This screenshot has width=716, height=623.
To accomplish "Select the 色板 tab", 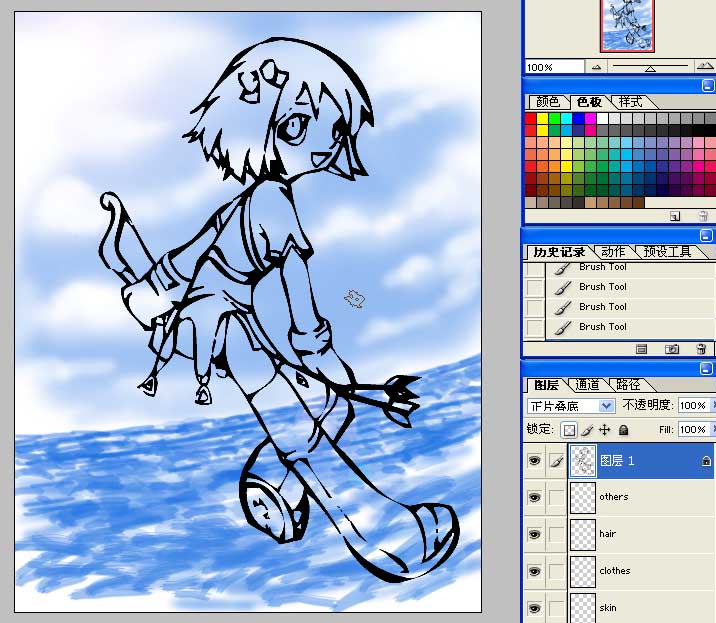I will coord(589,102).
